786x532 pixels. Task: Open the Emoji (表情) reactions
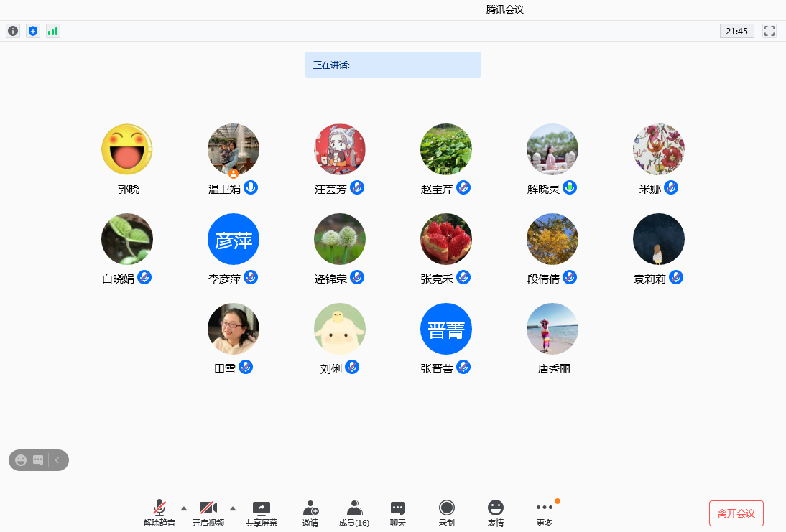click(496, 513)
